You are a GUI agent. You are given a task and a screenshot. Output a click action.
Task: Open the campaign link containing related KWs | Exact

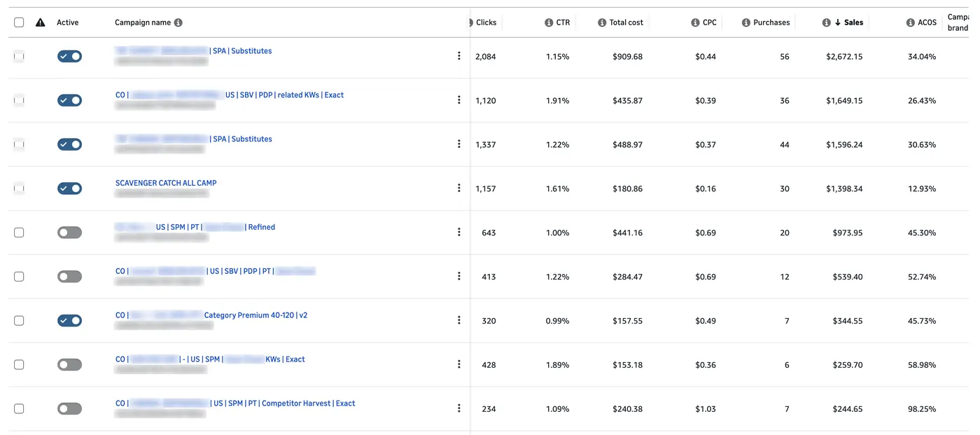[230, 95]
